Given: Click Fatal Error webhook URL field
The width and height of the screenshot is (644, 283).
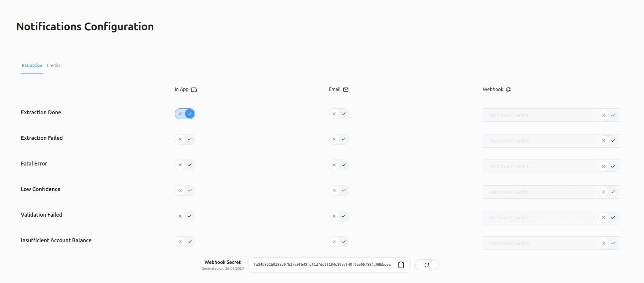Looking at the screenshot, I should pyautogui.click(x=540, y=166).
